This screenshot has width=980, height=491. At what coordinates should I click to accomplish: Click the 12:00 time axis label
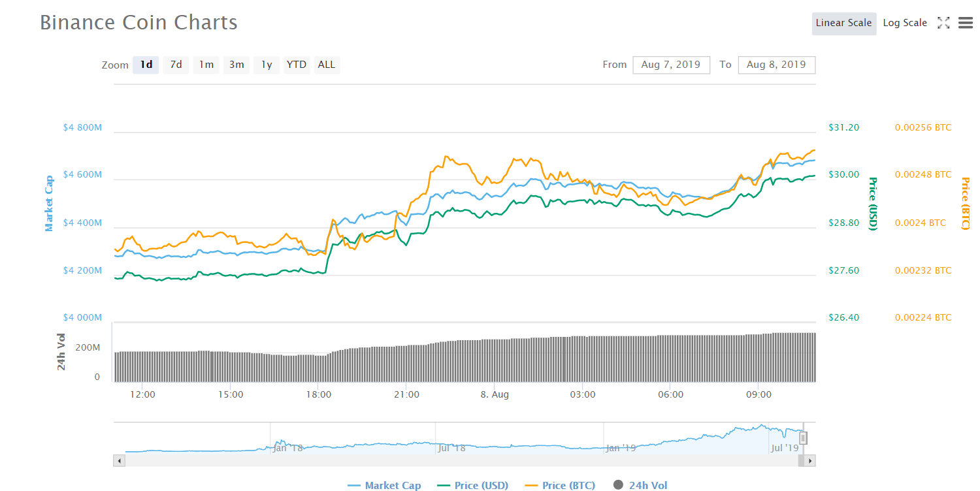[142, 395]
